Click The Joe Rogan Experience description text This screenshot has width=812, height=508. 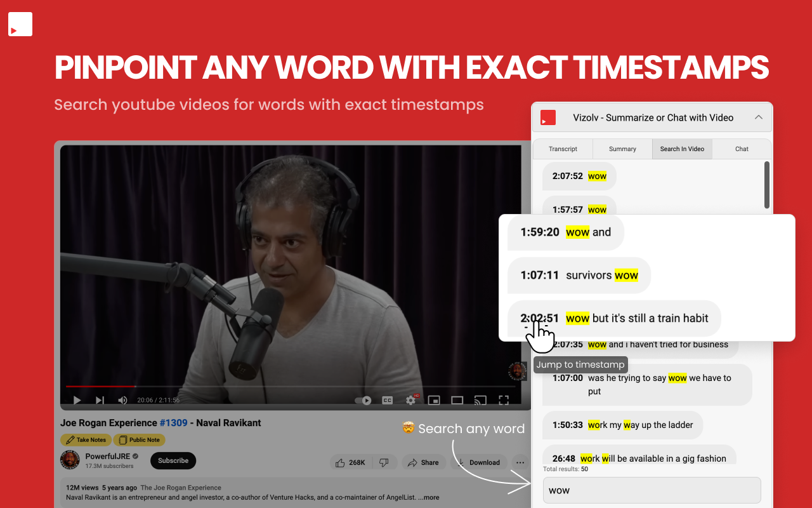pyautogui.click(x=181, y=488)
